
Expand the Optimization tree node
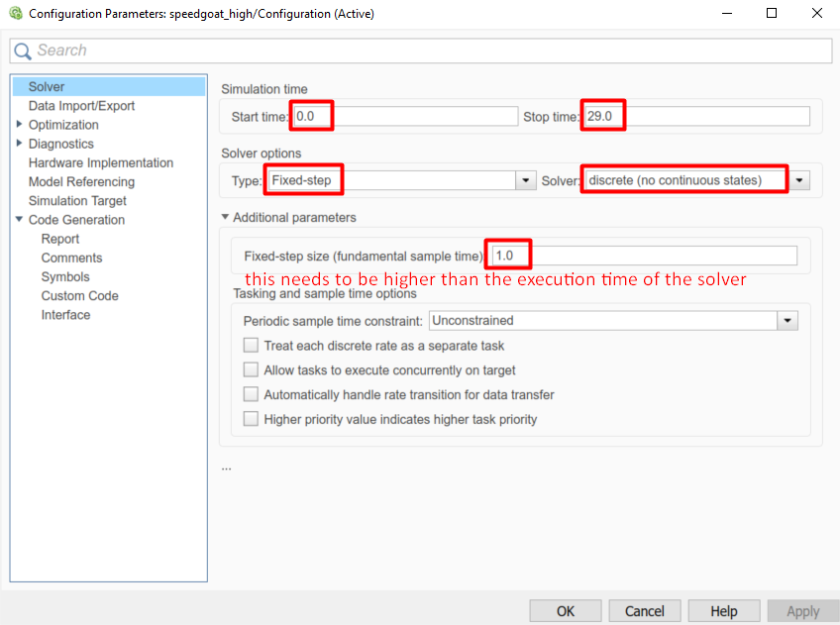click(20, 125)
